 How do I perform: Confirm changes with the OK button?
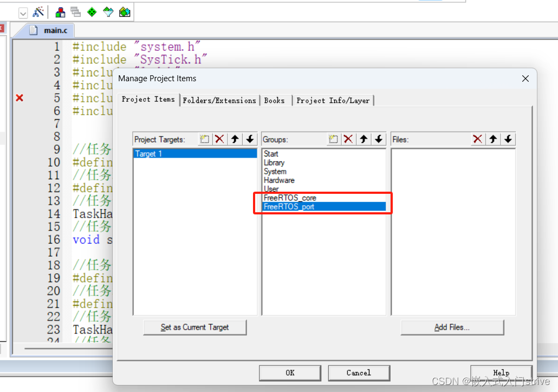click(x=290, y=373)
